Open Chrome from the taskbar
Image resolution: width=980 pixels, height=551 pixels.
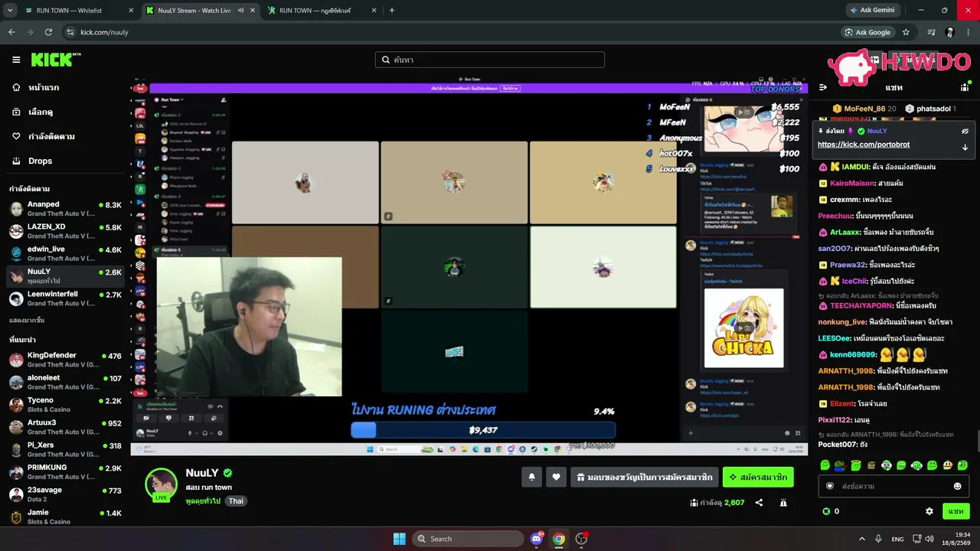559,539
